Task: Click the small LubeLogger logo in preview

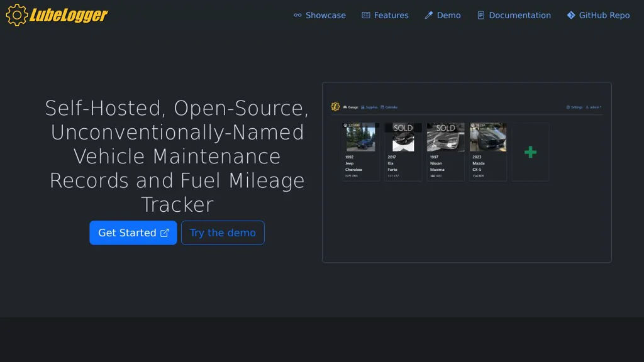Action: [x=335, y=107]
